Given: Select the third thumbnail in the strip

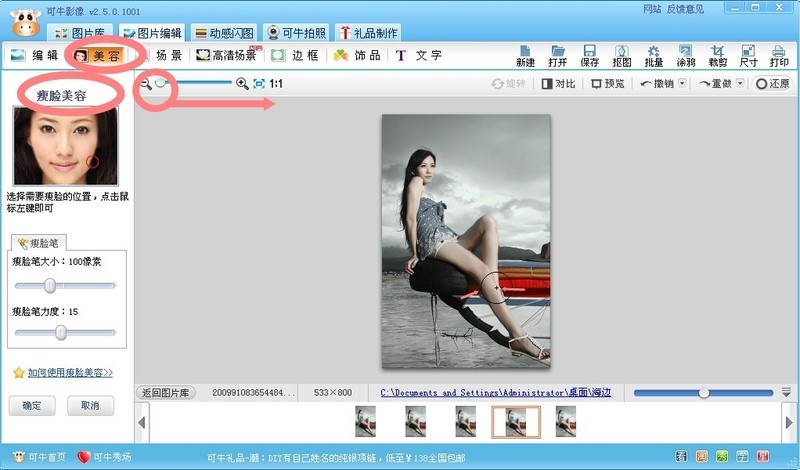Looking at the screenshot, I should click(x=465, y=422).
